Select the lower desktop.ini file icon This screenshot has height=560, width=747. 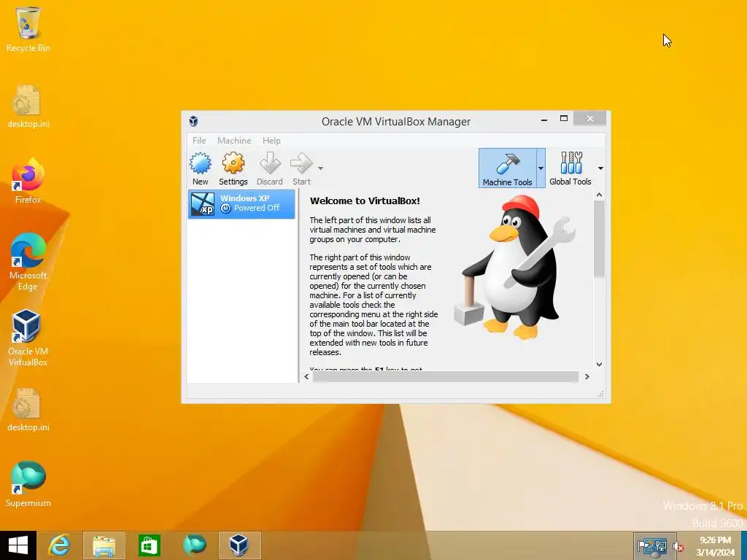[x=28, y=410]
